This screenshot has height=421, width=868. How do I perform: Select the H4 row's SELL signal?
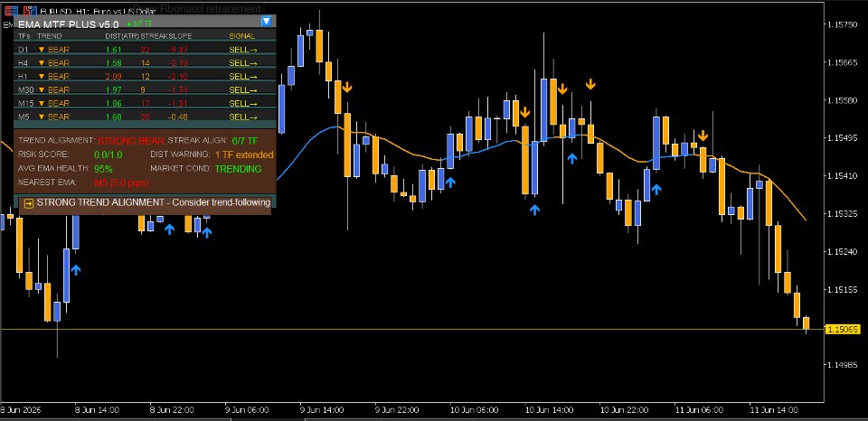click(243, 63)
